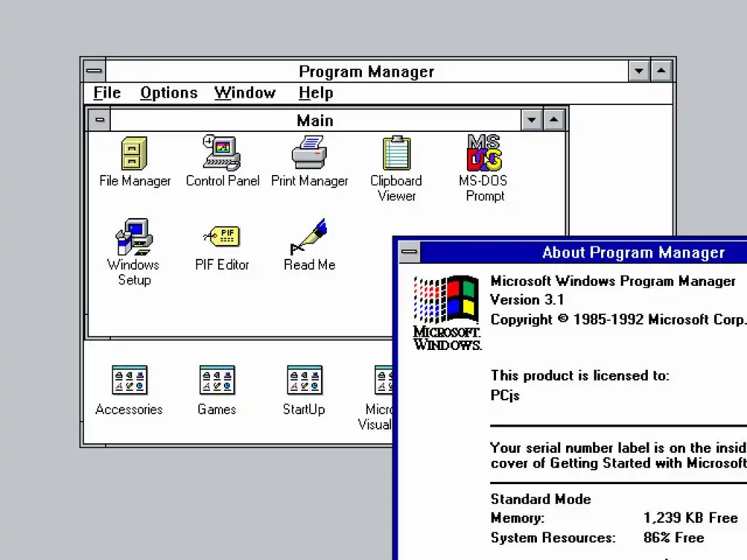747x560 pixels.
Task: Click the "Version 3.1" text
Action: 527,300
